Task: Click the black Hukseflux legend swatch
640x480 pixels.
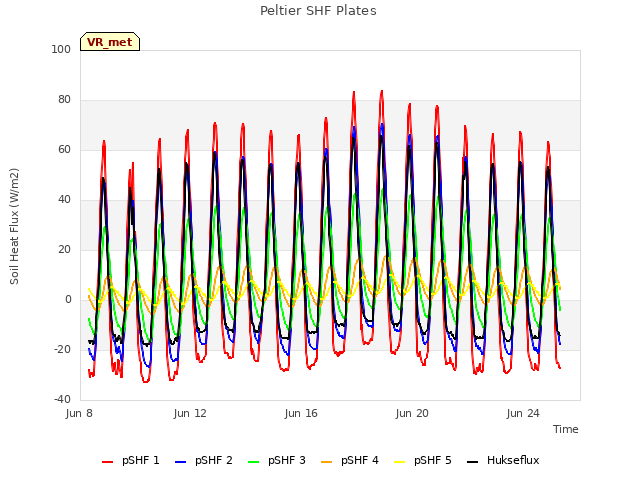Action: 472,462
